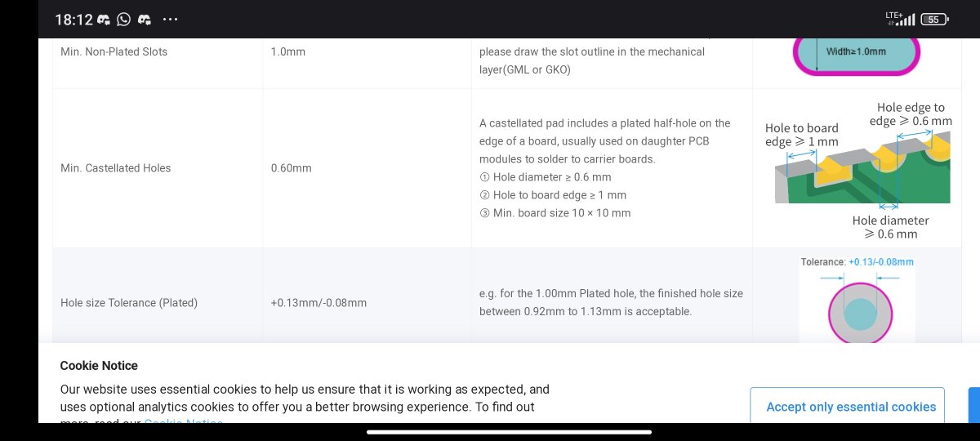This screenshot has width=980, height=441.
Task: Select the Min. Castellated Holes label
Action: tap(116, 168)
